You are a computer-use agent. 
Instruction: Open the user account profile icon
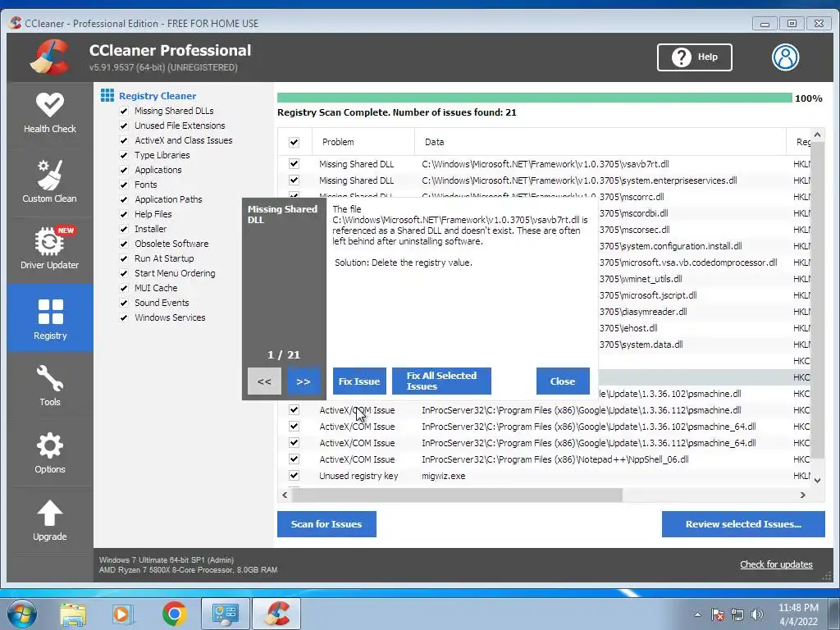(x=785, y=57)
